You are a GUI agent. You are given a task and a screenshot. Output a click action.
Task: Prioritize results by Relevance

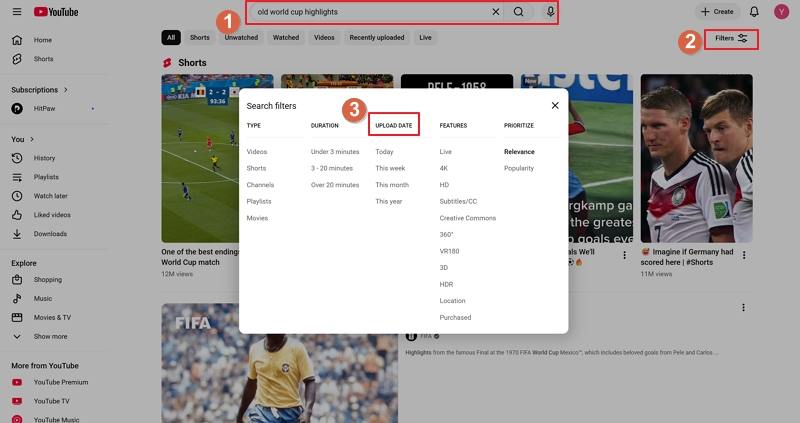(x=519, y=152)
